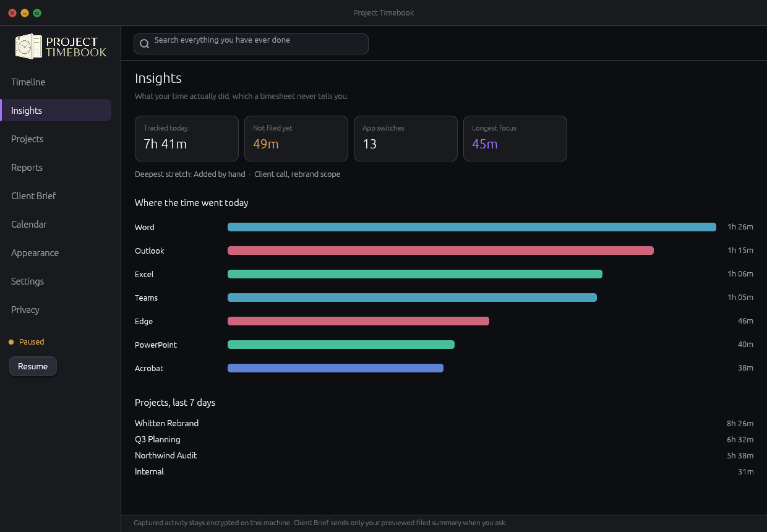Focus the 'Search everything you have ever done' field
This screenshot has width=767, height=532.
[x=251, y=44]
